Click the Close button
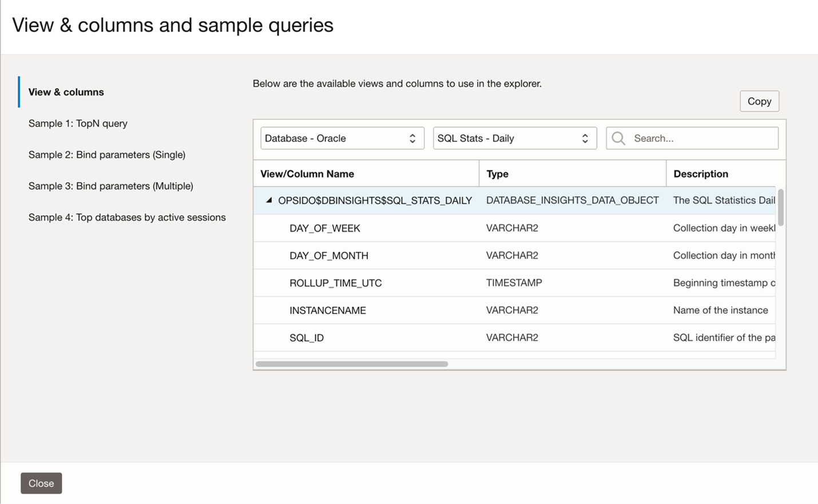 point(41,483)
